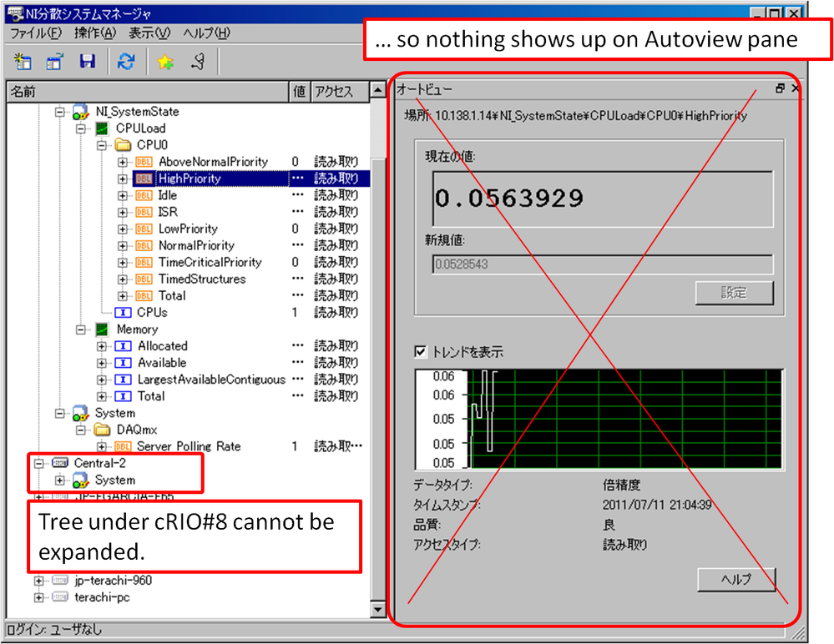834x644 pixels.
Task: Click the probe (stethoscope) toolbar icon
Action: pyautogui.click(x=199, y=62)
